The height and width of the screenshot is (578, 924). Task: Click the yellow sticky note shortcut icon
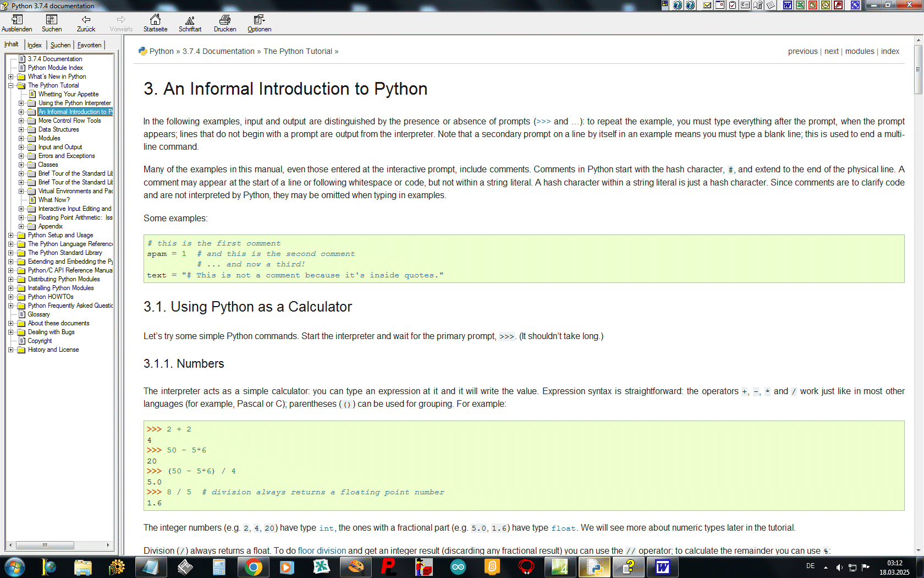tap(771, 5)
